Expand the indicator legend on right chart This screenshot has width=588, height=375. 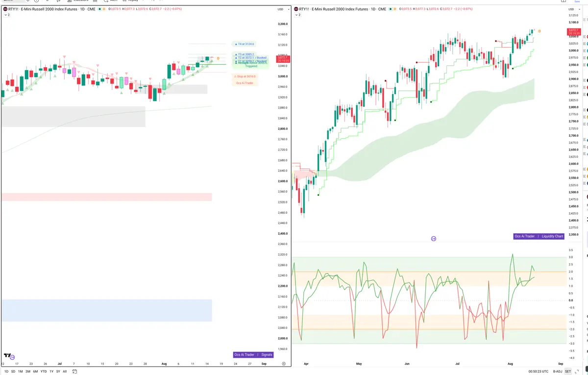click(x=297, y=15)
